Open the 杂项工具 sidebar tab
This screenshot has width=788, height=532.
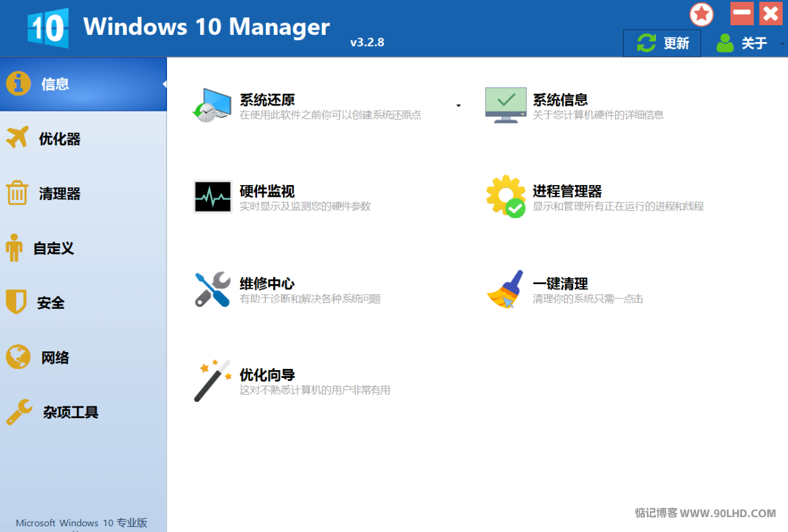83,412
